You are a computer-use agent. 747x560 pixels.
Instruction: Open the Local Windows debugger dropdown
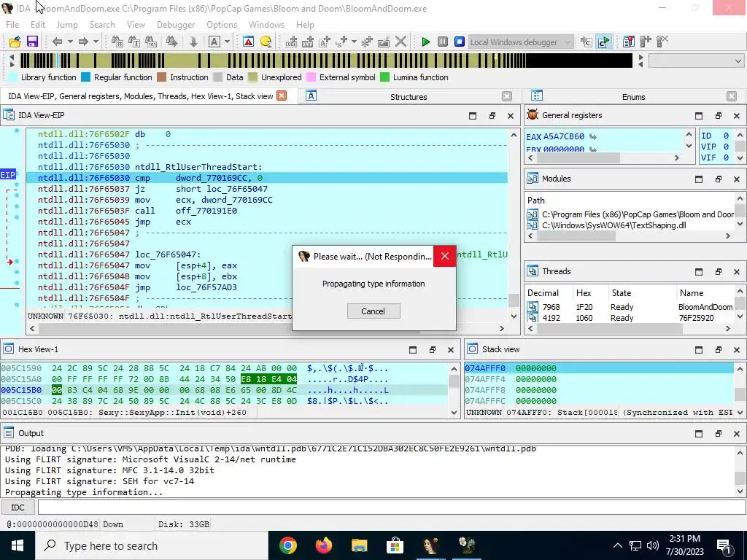[521, 42]
